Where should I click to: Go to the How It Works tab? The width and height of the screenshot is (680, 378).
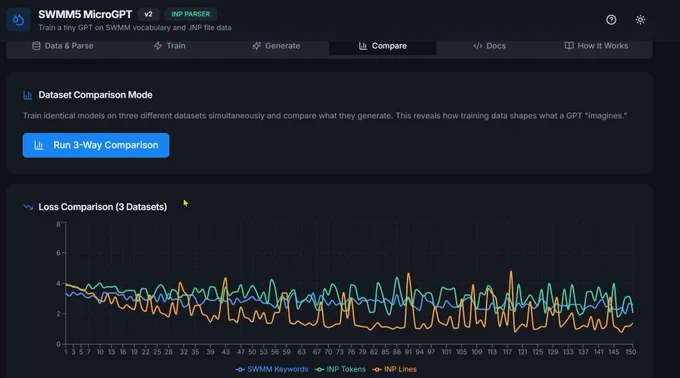(x=596, y=46)
